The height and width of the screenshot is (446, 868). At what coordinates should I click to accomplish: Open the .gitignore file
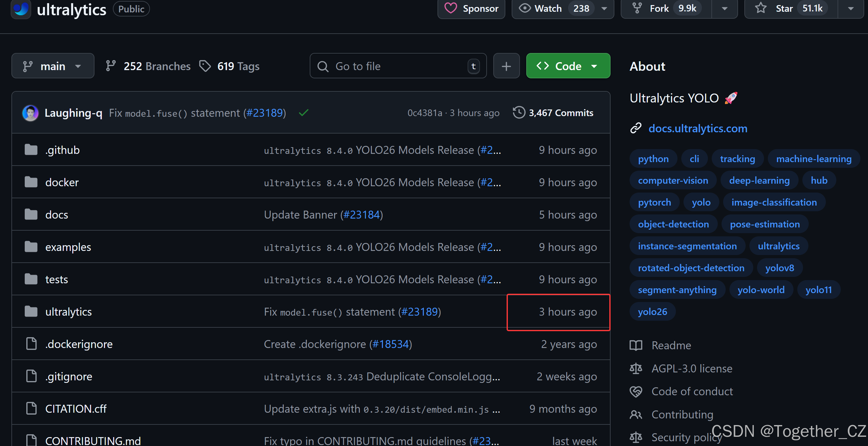pyautogui.click(x=68, y=377)
